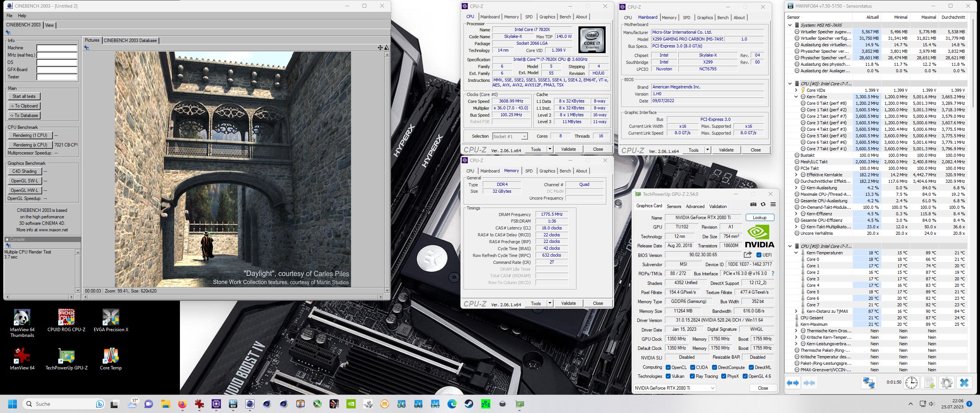Image resolution: width=980 pixels, height=413 pixels.
Task: Toggle the OpenCL checkbox in GPU-Z
Action: click(x=668, y=367)
